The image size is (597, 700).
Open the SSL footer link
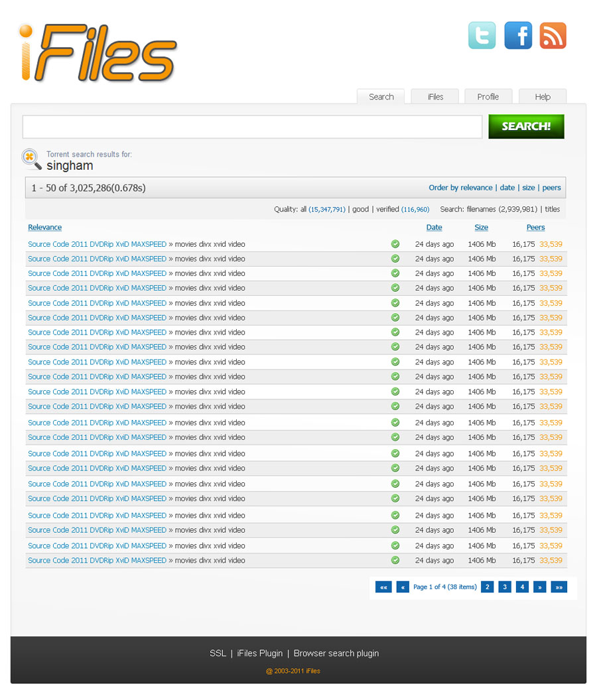point(218,653)
